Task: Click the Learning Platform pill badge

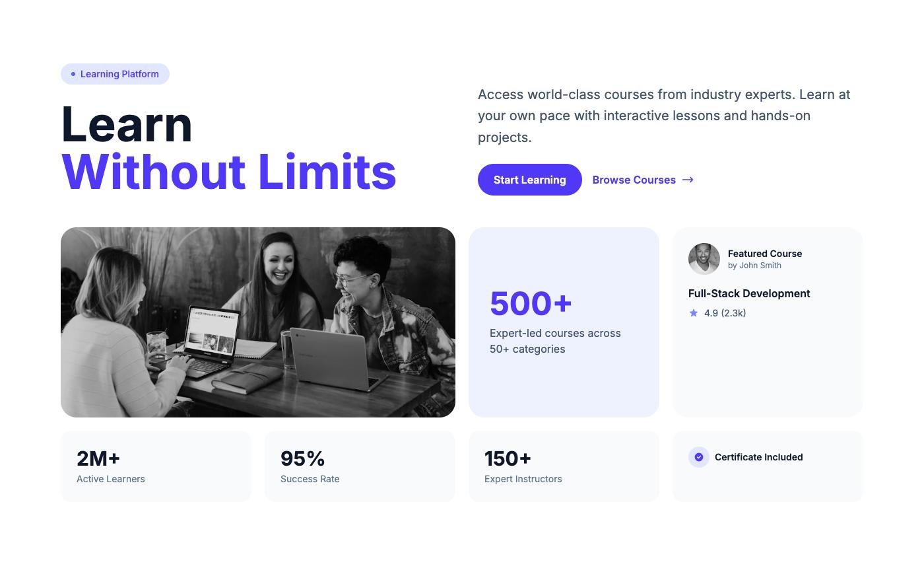Action: tap(115, 74)
